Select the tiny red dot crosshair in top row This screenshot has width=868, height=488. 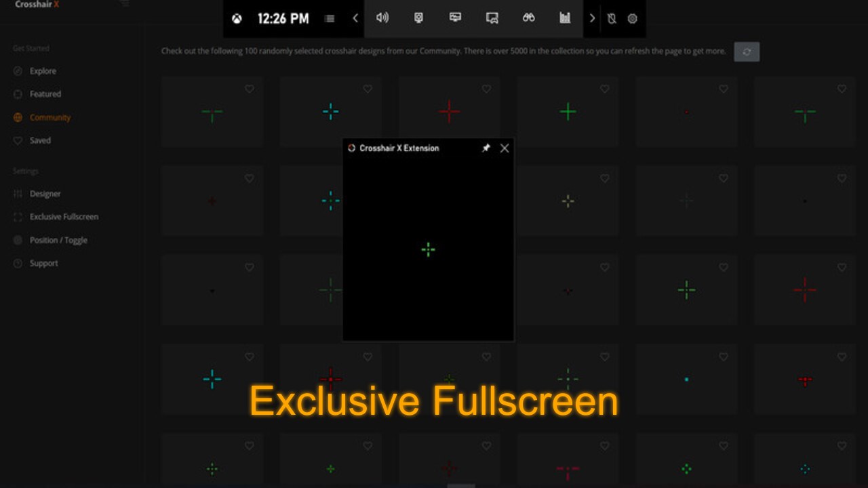click(x=686, y=112)
